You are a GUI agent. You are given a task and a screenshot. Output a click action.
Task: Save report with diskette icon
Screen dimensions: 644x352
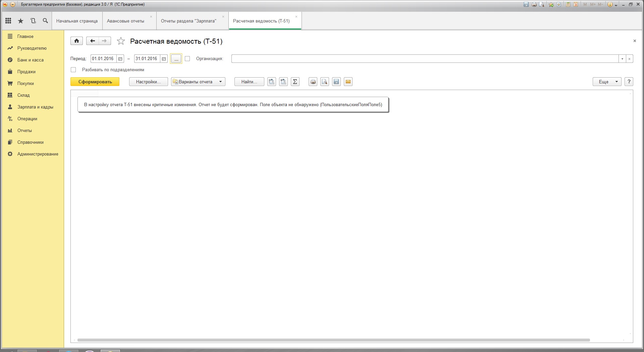(x=336, y=82)
